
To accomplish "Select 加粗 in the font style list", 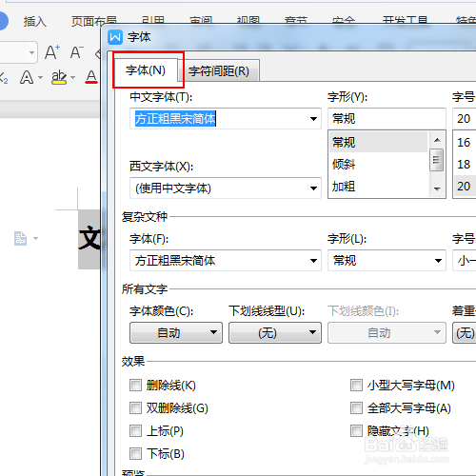I will (x=378, y=187).
